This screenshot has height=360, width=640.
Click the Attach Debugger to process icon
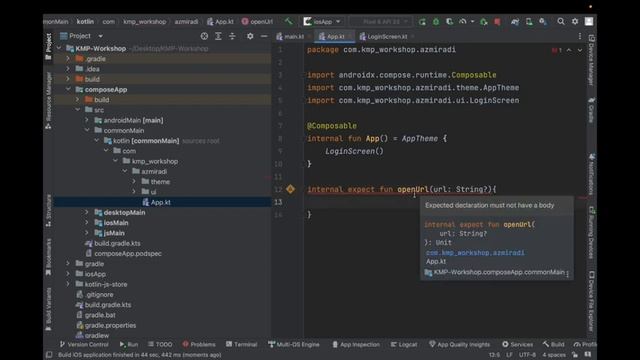tap(484, 22)
